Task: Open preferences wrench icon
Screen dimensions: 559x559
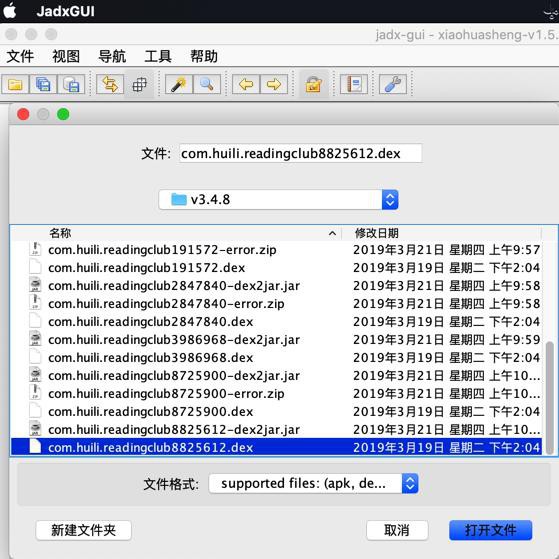Action: coord(393,84)
